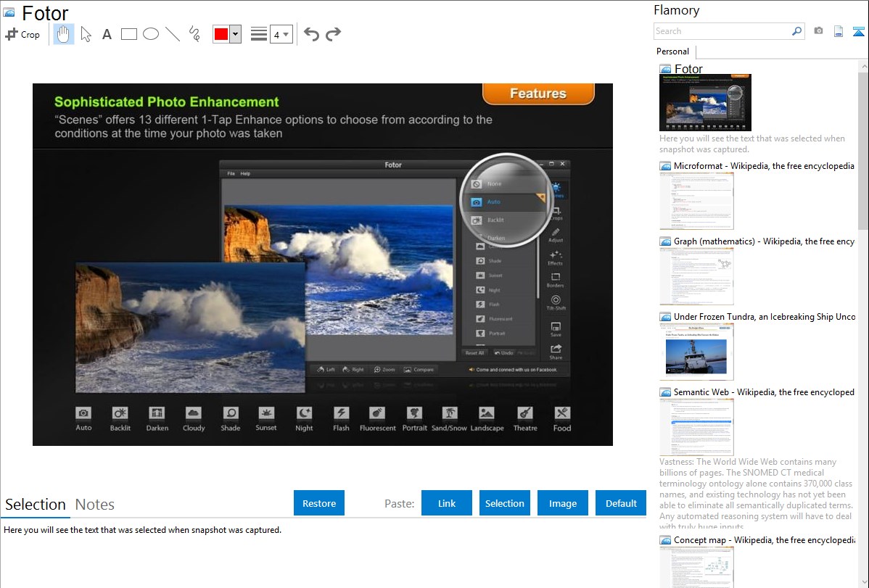Undo the last annotation
The width and height of the screenshot is (869, 588).
tap(311, 34)
